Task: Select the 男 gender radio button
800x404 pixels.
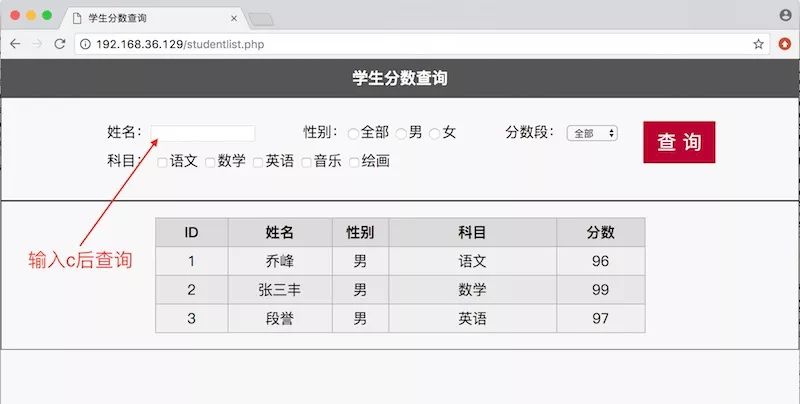Action: 401,134
